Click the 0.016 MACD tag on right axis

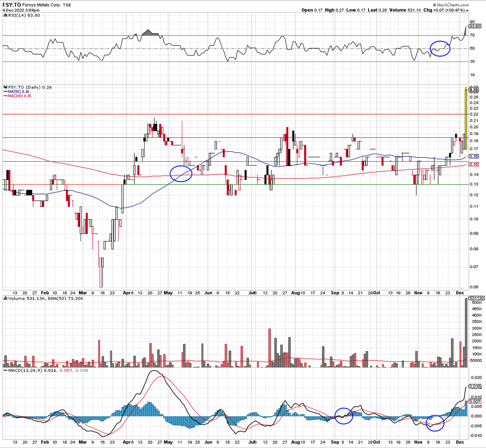(475, 386)
